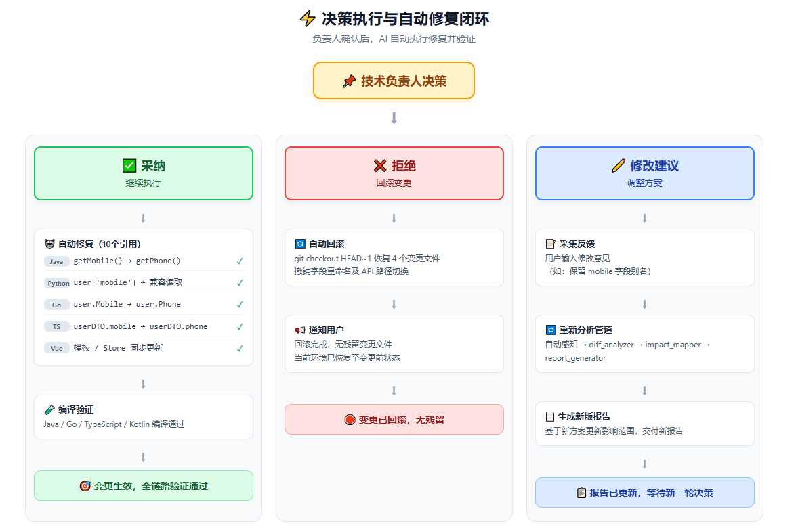Click the megaphone icon beside 通知用户
This screenshot has height=532, width=796.
[300, 330]
